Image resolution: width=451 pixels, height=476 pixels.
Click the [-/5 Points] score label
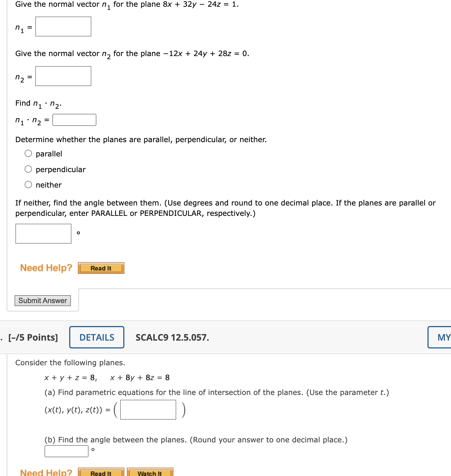(x=33, y=337)
